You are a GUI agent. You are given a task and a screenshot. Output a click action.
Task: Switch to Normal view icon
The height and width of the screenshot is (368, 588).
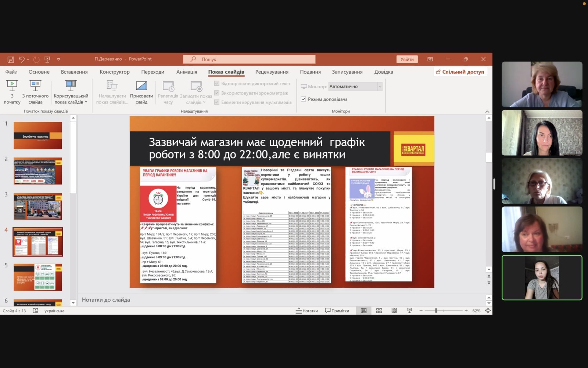364,311
